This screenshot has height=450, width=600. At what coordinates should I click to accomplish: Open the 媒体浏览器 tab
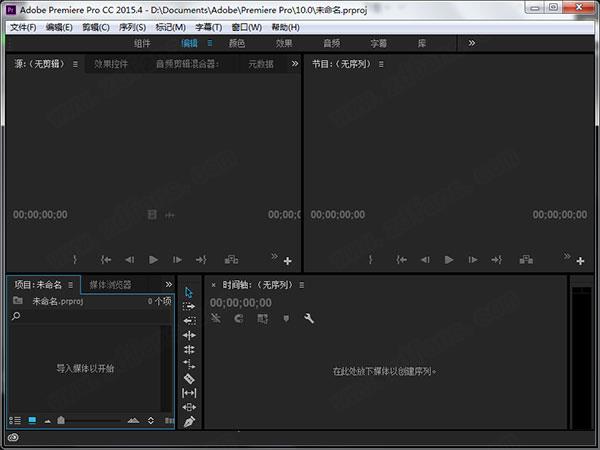[x=110, y=285]
